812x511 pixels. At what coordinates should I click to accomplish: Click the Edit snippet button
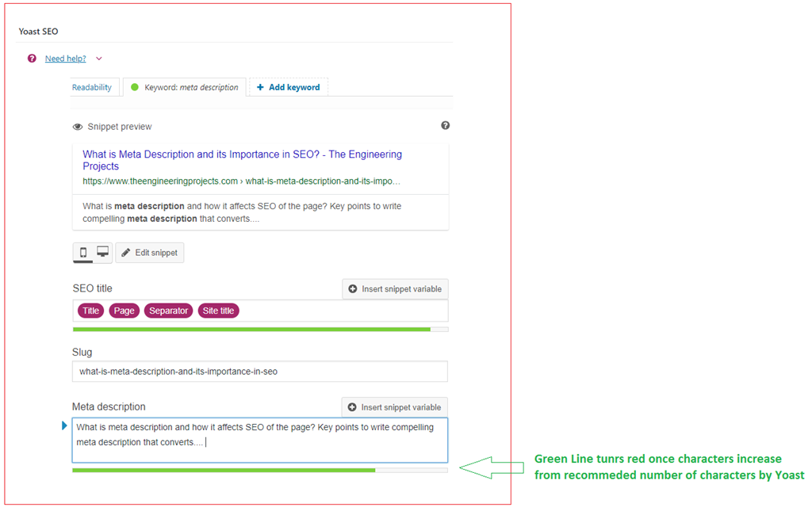[x=150, y=253]
